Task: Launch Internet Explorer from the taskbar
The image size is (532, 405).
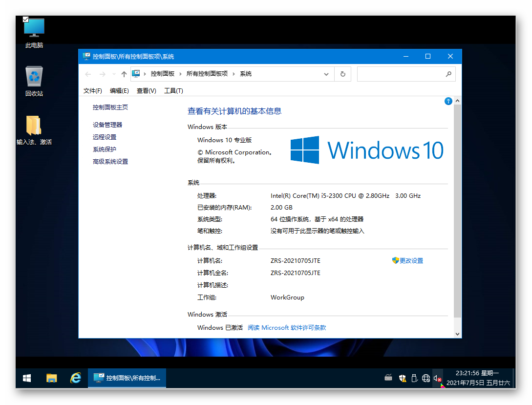Action: click(75, 378)
